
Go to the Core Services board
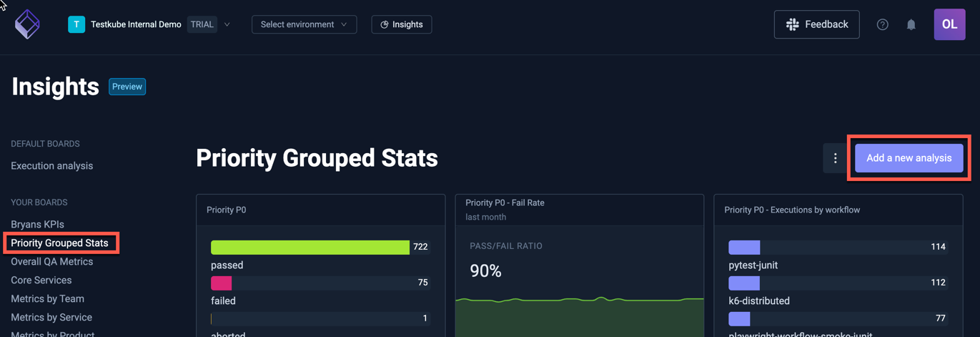(x=41, y=280)
